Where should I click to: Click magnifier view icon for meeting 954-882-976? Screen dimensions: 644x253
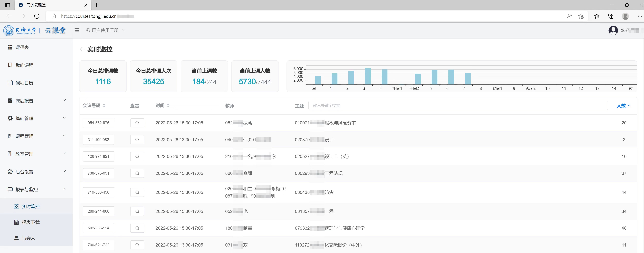click(x=137, y=123)
